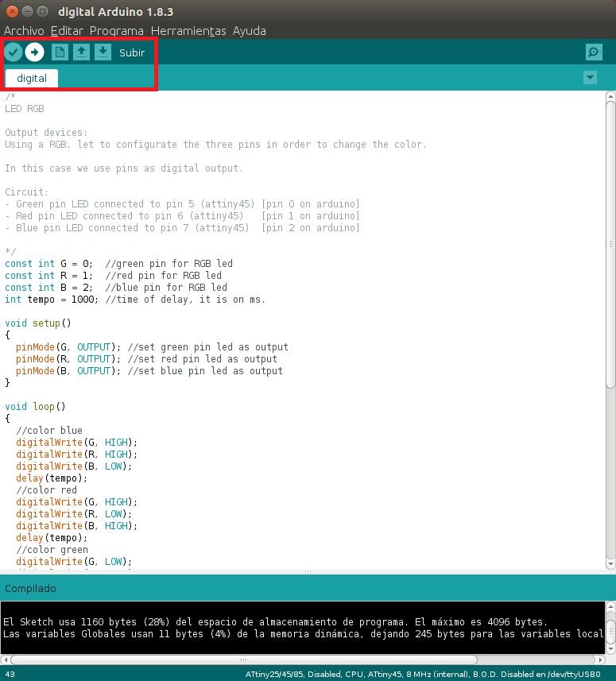The width and height of the screenshot is (616, 681).
Task: Click the window title 'digital Arduino 1.8.3'
Action: pos(115,12)
